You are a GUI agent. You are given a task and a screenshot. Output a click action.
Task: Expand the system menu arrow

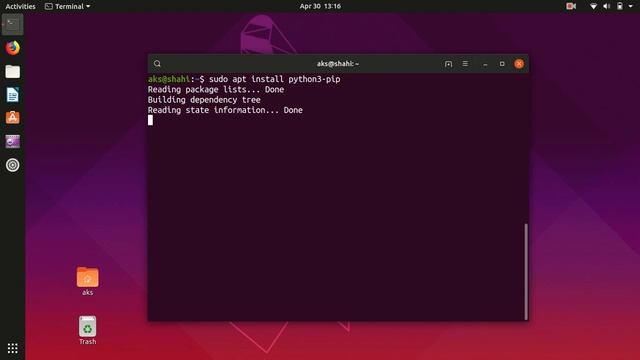click(630, 6)
